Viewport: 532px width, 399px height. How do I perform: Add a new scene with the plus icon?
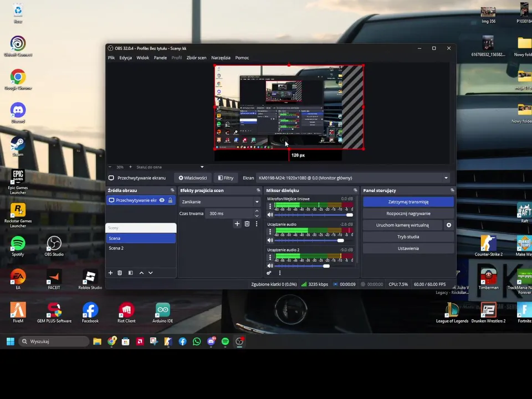(x=110, y=273)
